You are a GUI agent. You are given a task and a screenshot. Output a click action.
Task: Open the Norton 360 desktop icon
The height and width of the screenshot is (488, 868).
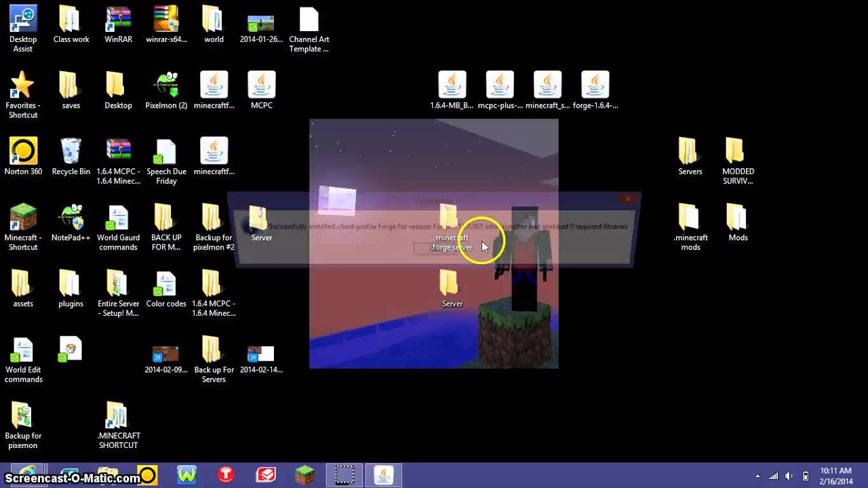click(23, 157)
